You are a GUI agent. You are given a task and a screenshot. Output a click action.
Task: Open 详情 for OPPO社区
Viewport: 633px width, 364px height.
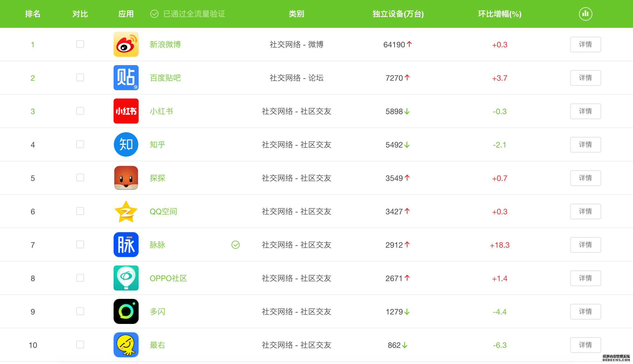coord(585,278)
